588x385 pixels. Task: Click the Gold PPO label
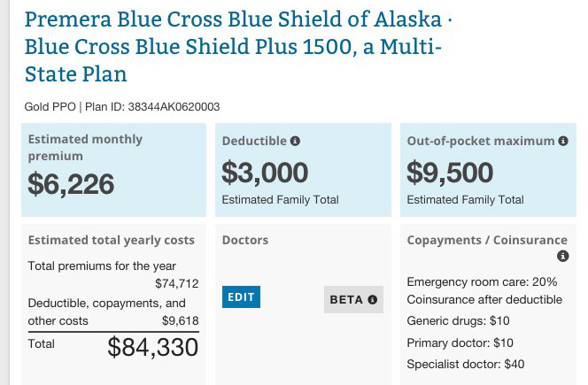coord(50,107)
